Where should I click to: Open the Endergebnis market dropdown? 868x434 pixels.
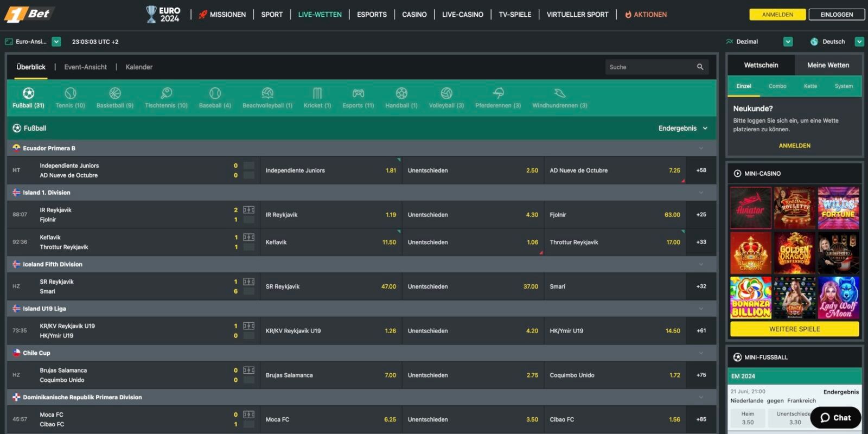(683, 129)
